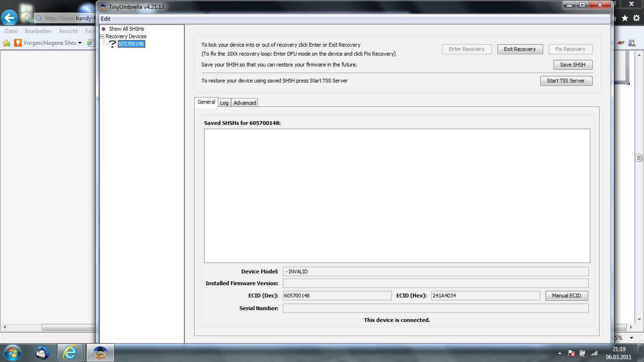The height and width of the screenshot is (362, 644).
Task: Show hidden system tray icons
Action: point(560,353)
